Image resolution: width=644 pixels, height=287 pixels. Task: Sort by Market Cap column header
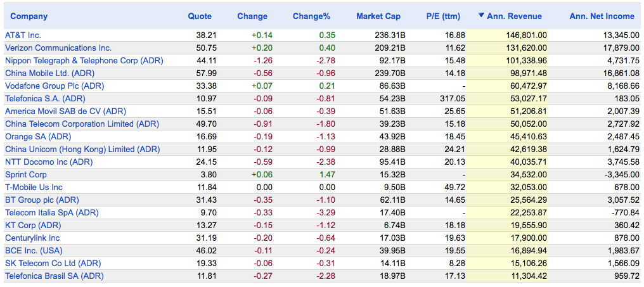tap(378, 16)
